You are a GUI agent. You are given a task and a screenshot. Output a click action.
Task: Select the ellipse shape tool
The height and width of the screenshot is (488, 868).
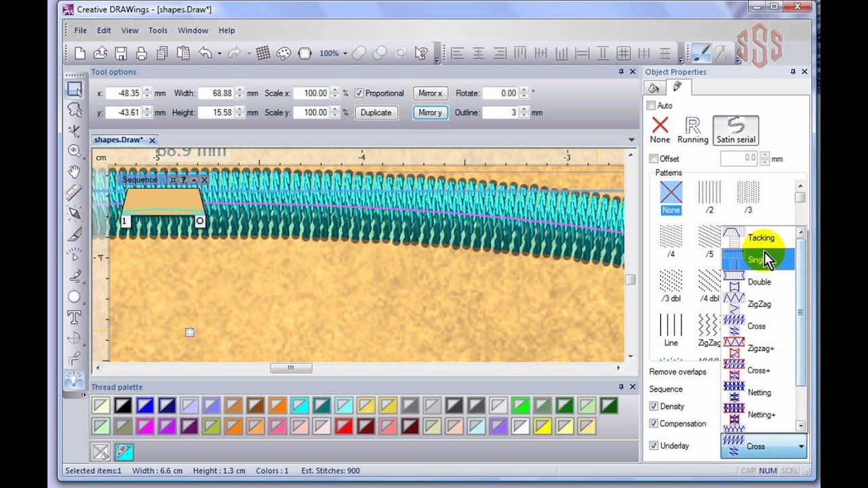[x=75, y=297]
